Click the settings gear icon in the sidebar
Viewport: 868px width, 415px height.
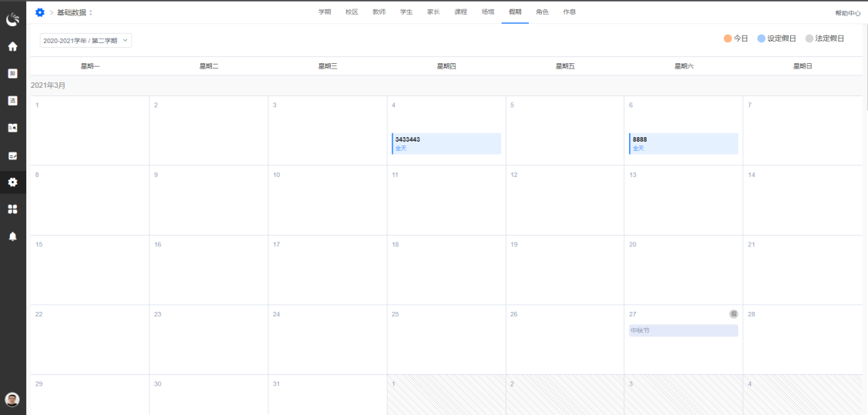(x=12, y=182)
